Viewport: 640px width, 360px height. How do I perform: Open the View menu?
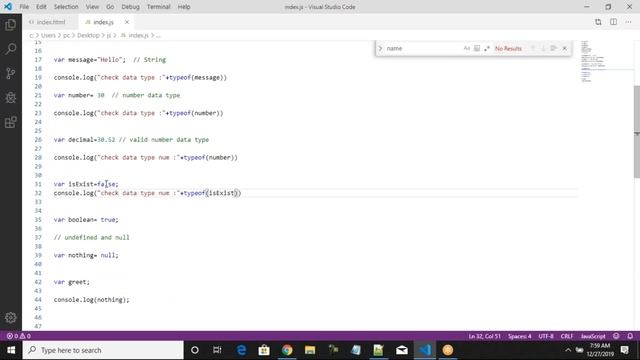pyautogui.click(x=92, y=7)
